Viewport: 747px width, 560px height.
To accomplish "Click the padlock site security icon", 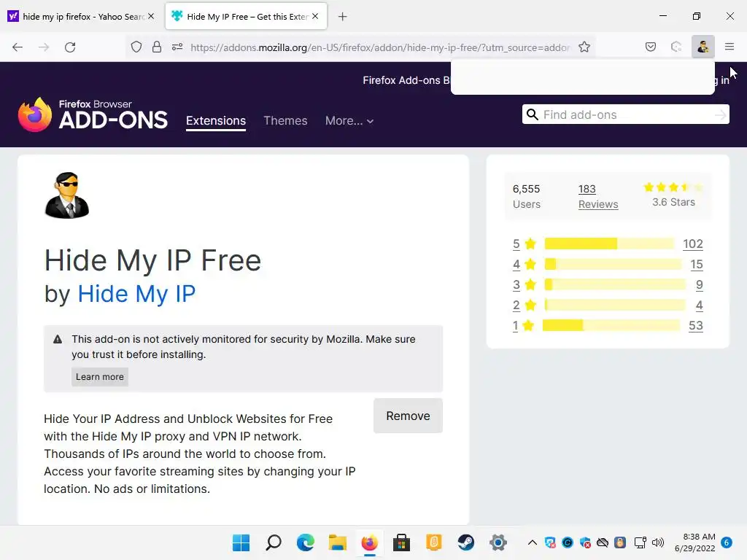I will [157, 47].
